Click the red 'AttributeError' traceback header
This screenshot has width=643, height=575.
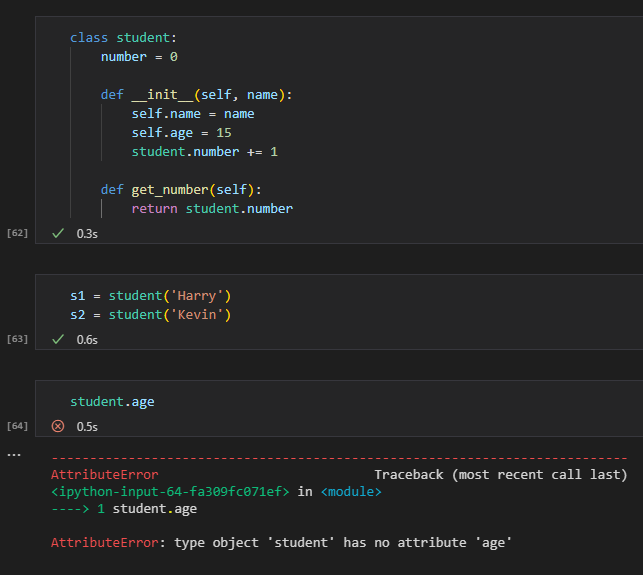(105, 475)
